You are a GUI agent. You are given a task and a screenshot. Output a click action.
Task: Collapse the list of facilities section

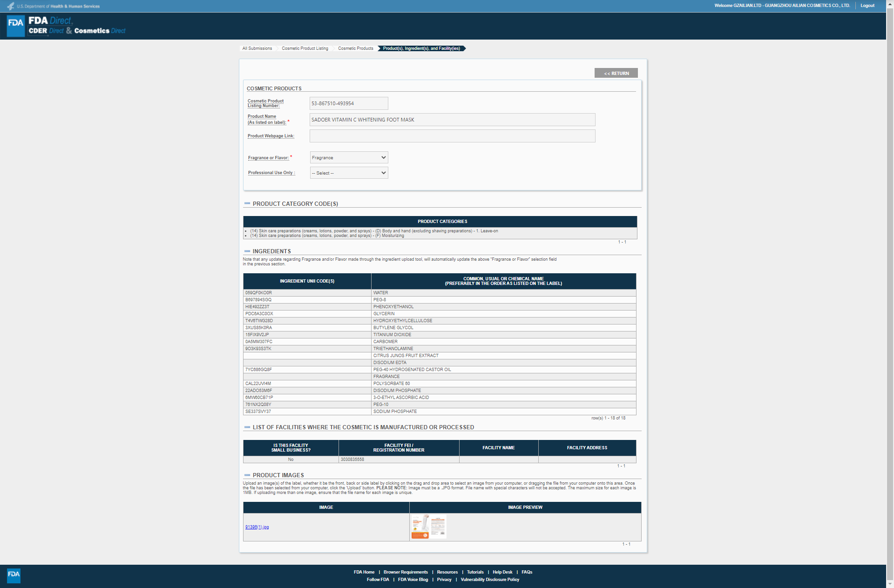tap(247, 427)
